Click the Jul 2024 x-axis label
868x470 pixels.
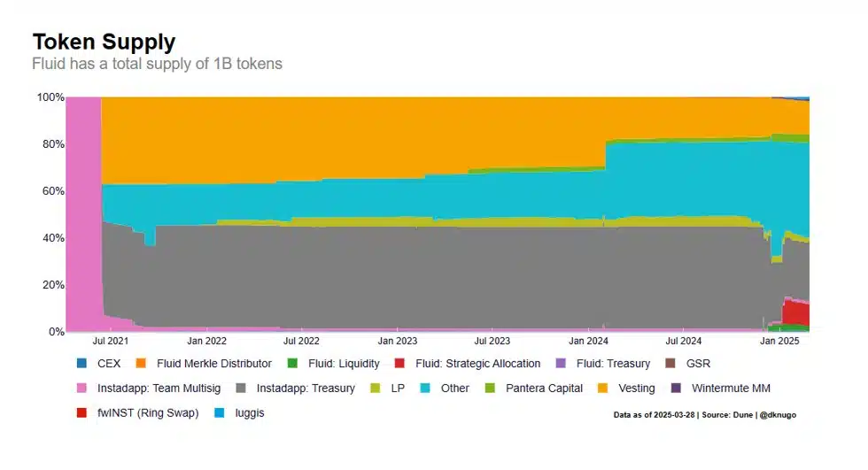click(683, 341)
